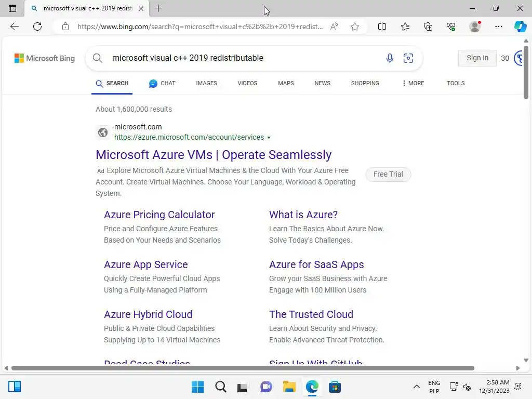Open the ENG PLP language switcher
Image resolution: width=532 pixels, height=399 pixels.
click(x=434, y=387)
